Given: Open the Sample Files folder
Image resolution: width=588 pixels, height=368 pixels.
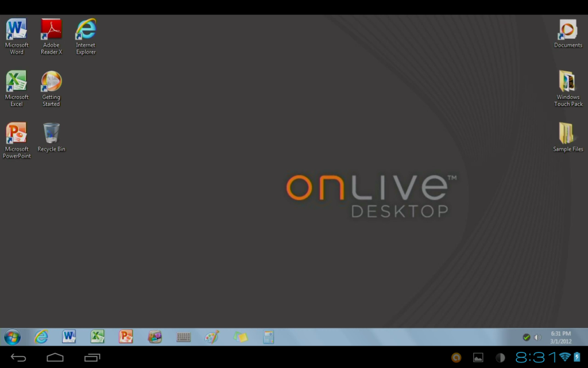Looking at the screenshot, I should point(568,137).
